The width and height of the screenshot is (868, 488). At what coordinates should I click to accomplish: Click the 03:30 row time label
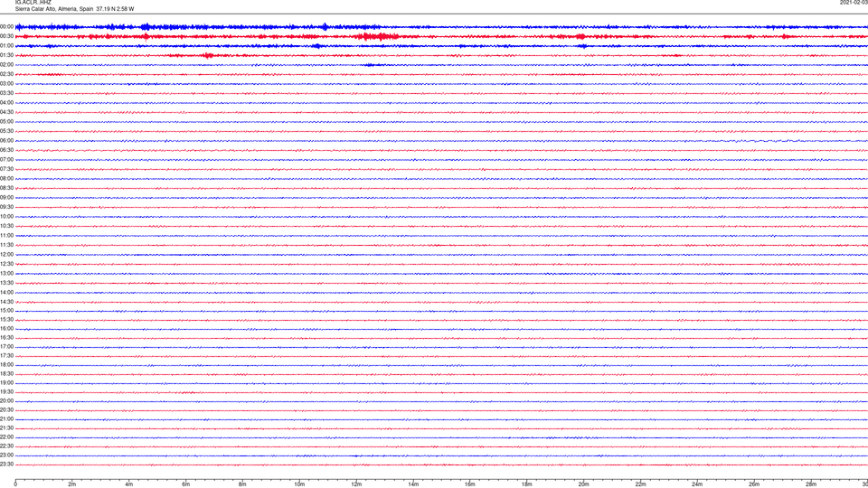6,93
